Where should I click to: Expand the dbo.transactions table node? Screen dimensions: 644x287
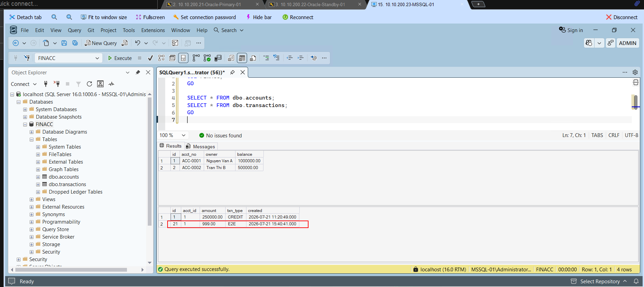tap(38, 184)
